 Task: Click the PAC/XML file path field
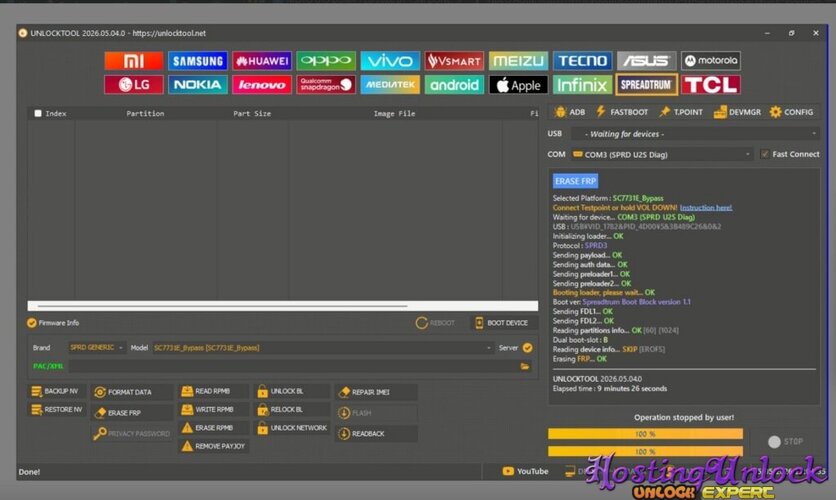tap(293, 367)
